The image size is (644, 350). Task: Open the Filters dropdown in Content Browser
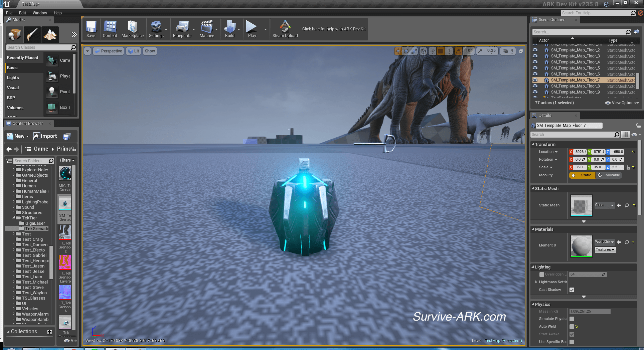[67, 160]
